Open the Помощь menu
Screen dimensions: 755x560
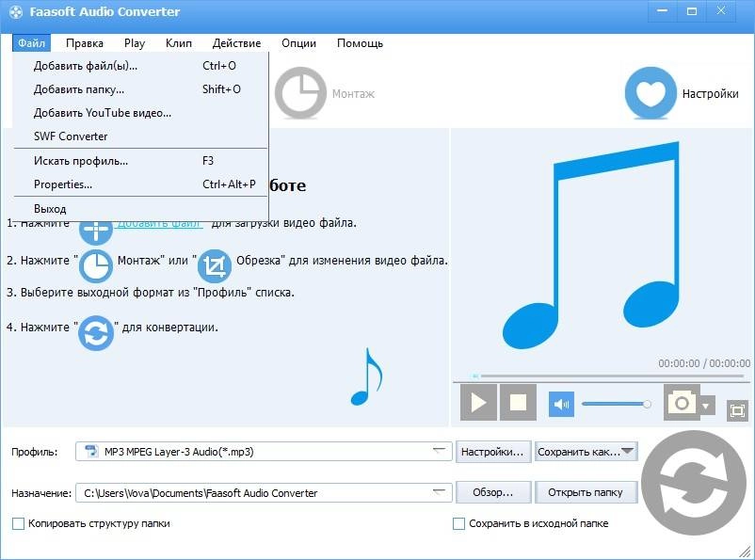(360, 43)
